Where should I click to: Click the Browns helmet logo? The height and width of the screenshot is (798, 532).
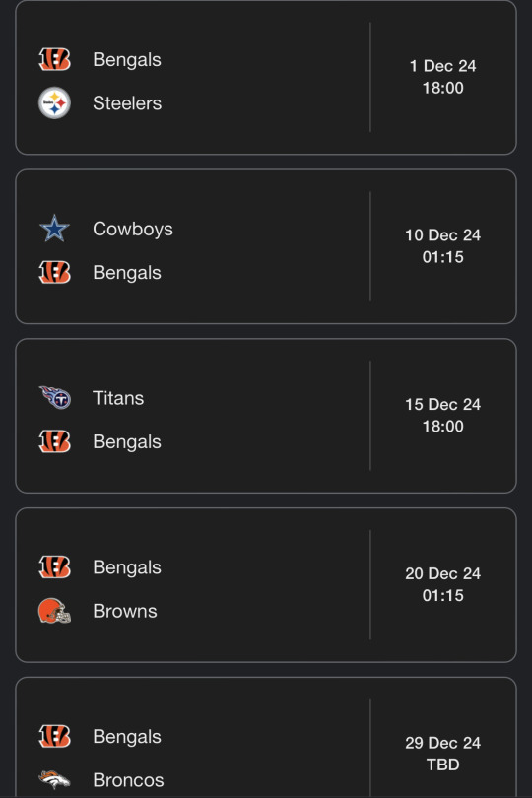(54, 611)
